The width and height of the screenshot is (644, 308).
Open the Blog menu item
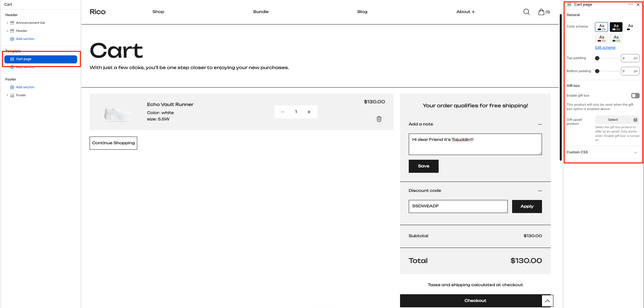(x=362, y=12)
